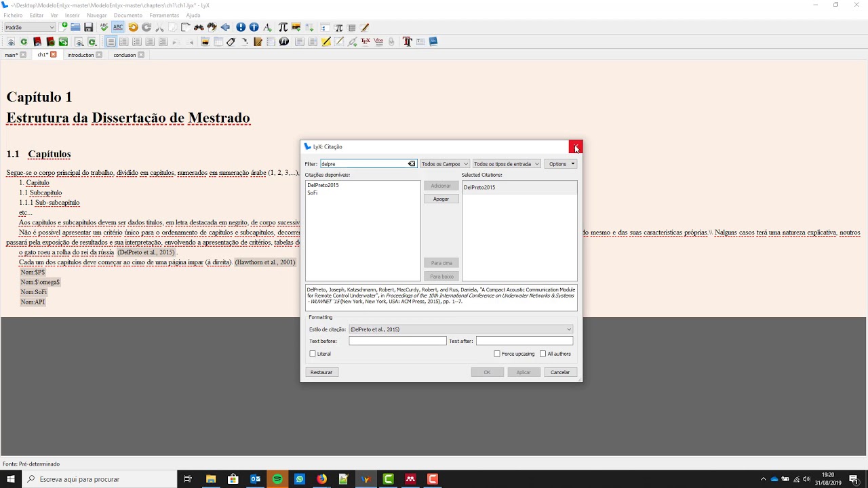Tick the All authors checkbox
Screen dimensions: 868x488
click(542, 354)
